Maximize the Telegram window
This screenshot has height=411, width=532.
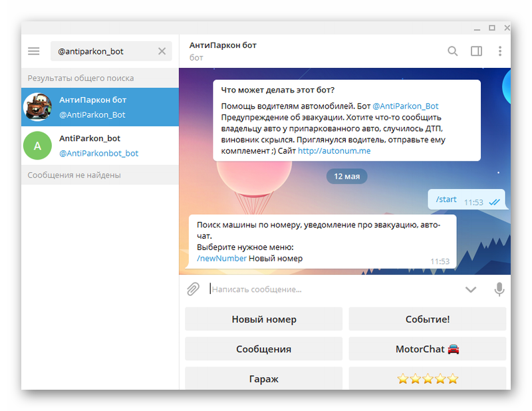pos(492,28)
